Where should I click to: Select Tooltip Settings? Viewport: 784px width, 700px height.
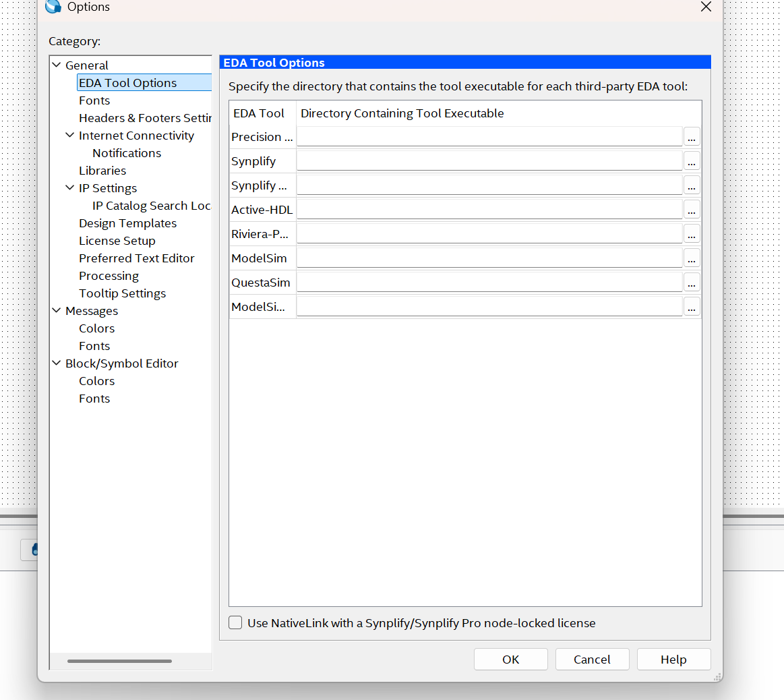[123, 293]
